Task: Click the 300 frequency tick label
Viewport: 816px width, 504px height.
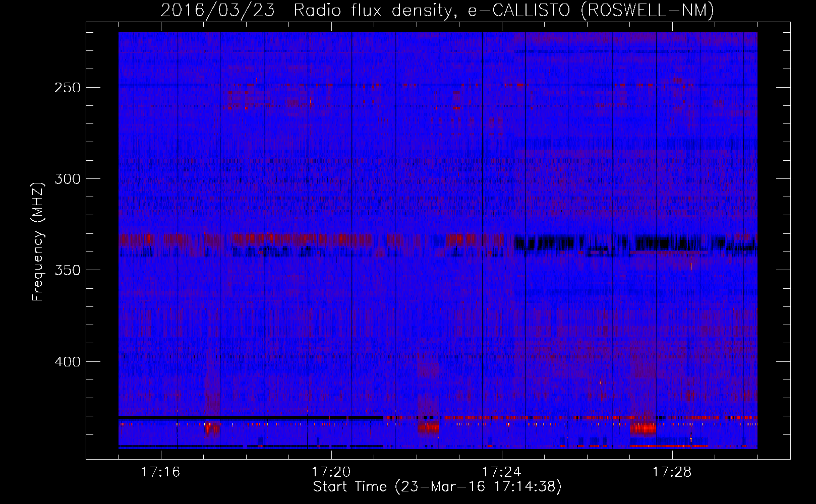Action: tap(67, 179)
